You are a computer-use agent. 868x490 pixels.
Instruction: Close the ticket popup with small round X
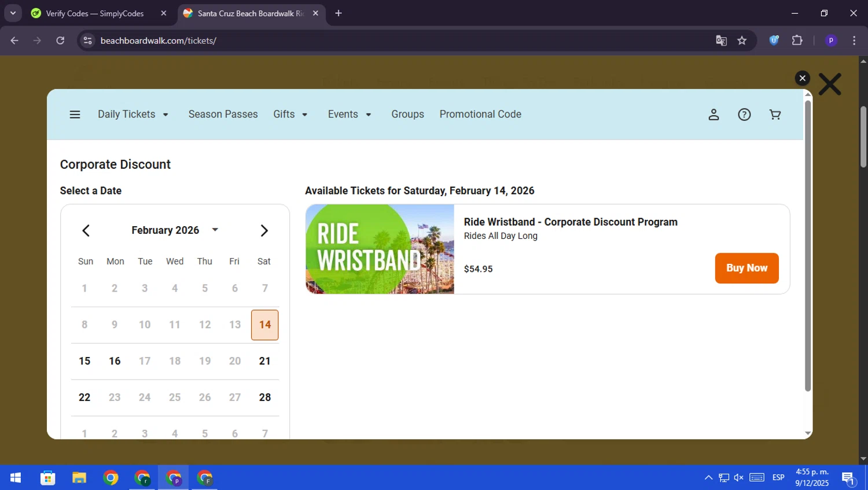click(802, 78)
